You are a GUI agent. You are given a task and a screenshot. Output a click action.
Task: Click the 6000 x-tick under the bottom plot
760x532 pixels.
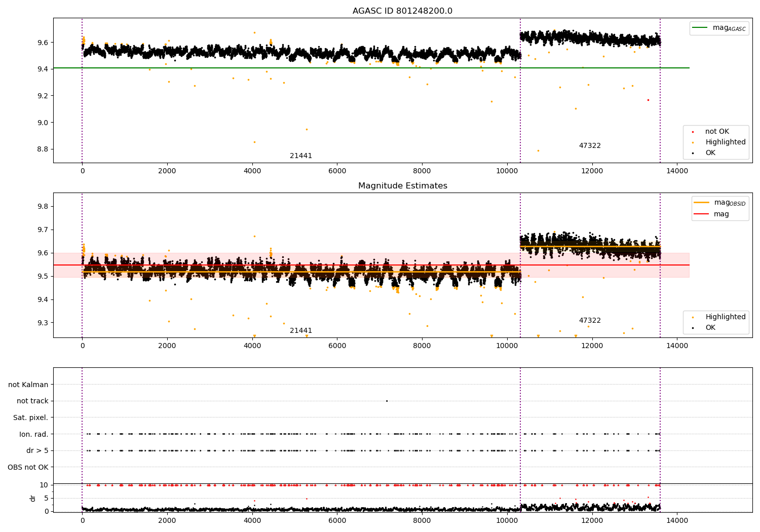337,521
